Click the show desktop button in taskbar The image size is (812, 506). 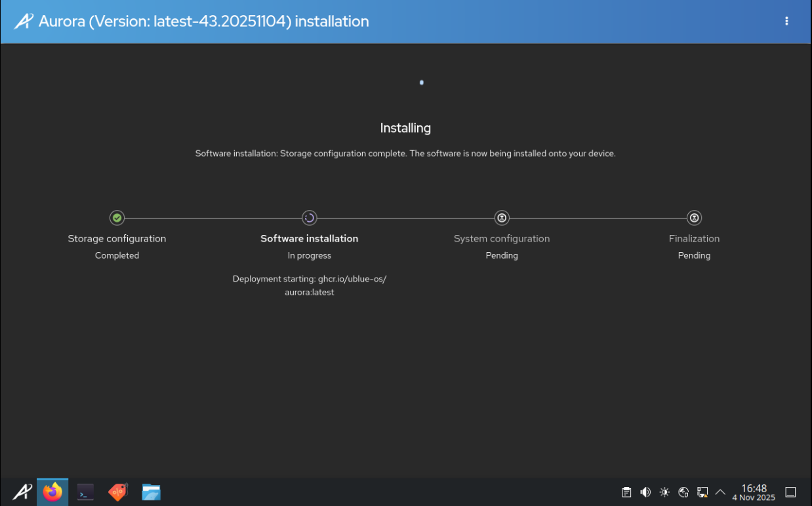coord(791,492)
